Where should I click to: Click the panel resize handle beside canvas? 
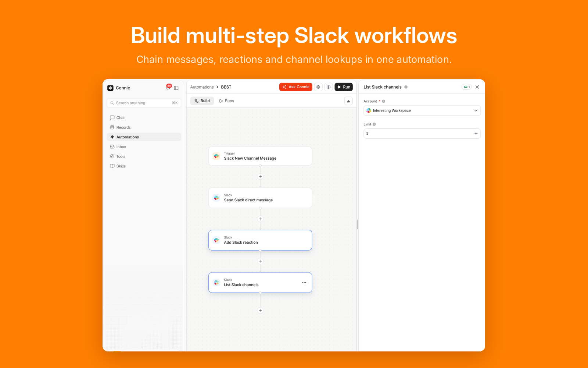[358, 224]
